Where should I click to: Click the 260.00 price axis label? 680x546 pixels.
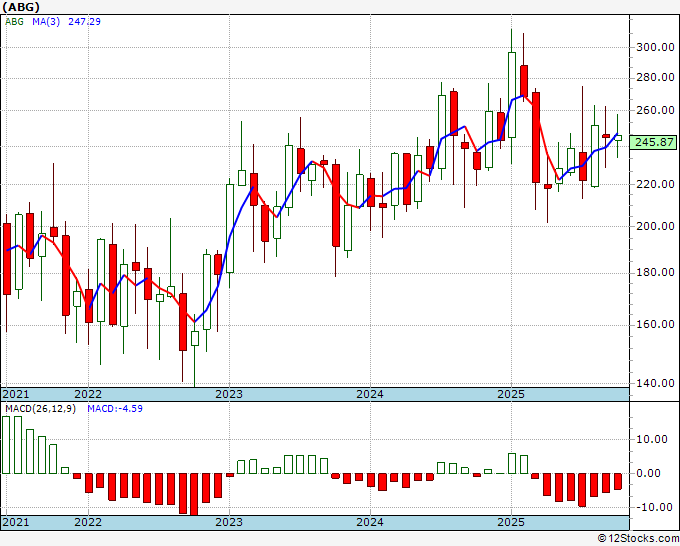point(655,110)
